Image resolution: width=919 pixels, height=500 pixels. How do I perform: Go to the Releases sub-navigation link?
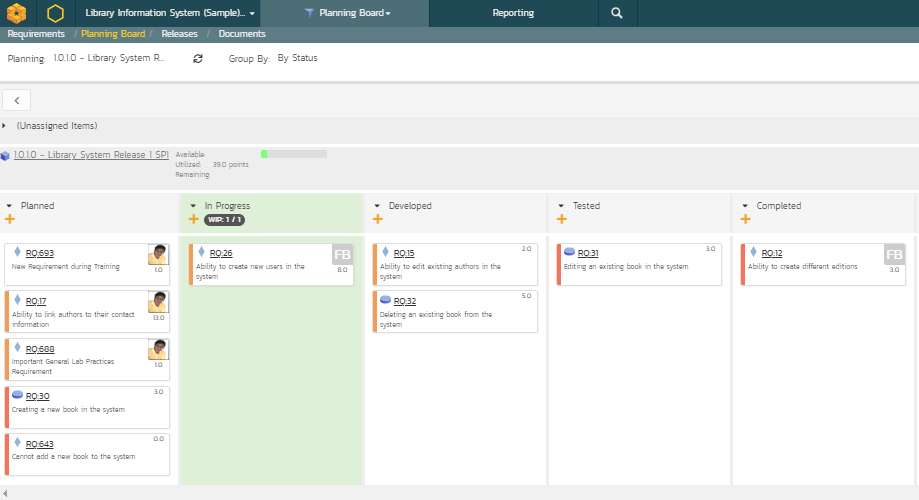[x=179, y=34]
